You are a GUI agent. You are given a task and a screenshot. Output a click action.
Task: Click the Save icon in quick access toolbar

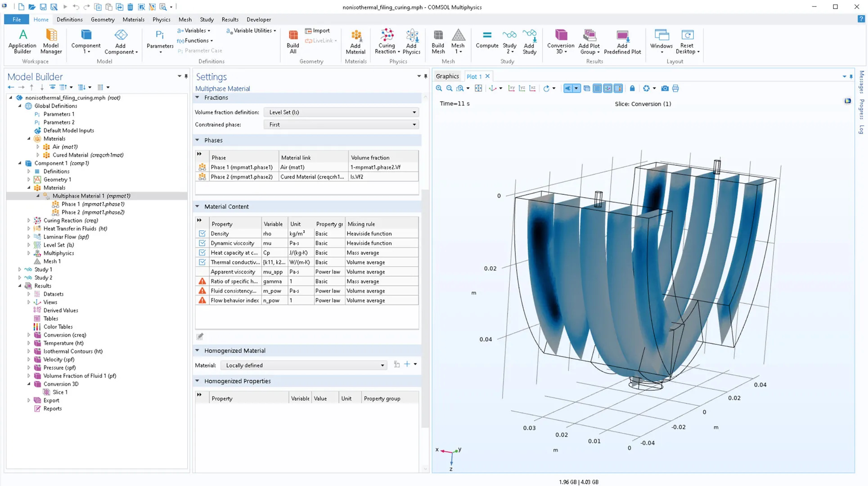click(43, 7)
